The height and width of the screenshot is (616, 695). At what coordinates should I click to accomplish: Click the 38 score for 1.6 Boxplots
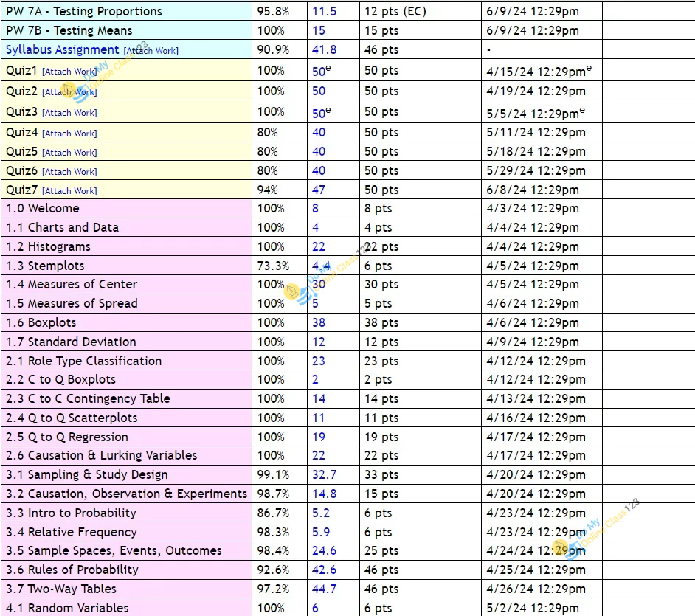coord(319,323)
